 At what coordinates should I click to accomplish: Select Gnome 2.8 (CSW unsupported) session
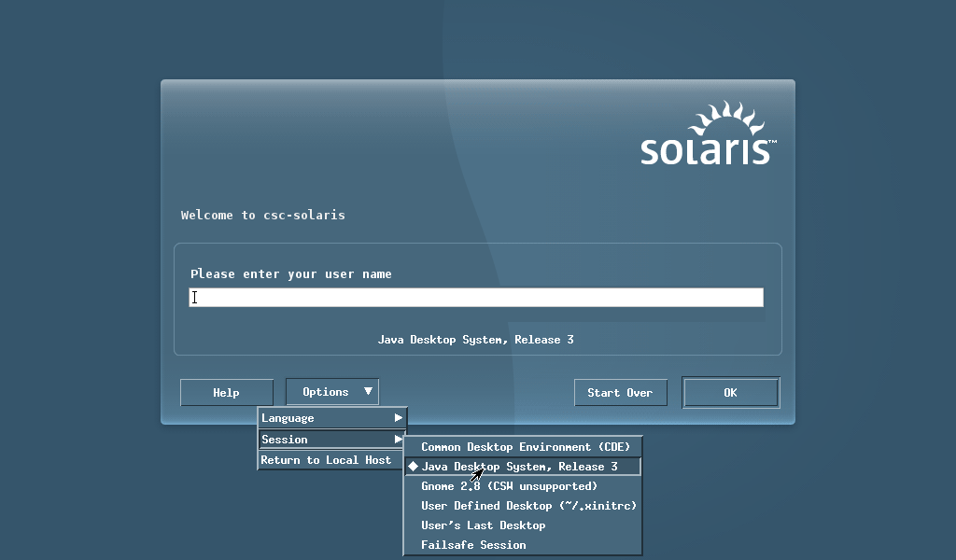(x=523, y=485)
